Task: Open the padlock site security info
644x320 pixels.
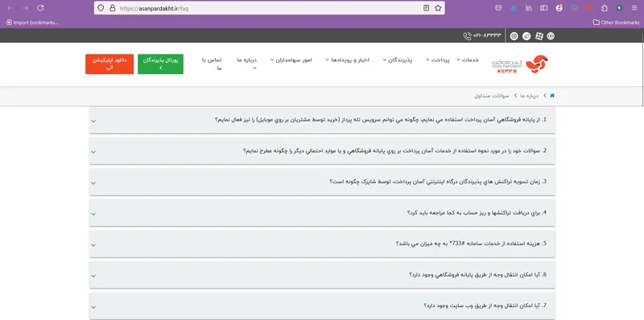Action: point(112,8)
